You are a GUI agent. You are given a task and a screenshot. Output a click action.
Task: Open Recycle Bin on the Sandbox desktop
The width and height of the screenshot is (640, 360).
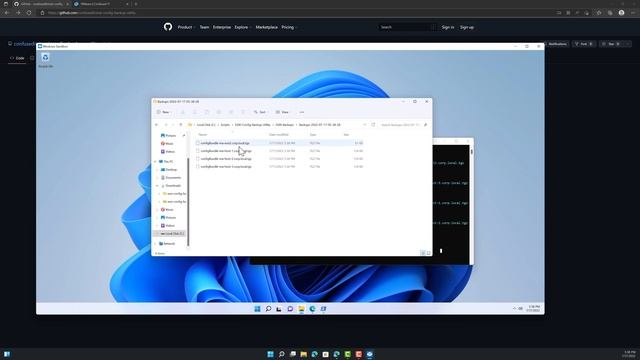coord(45,60)
